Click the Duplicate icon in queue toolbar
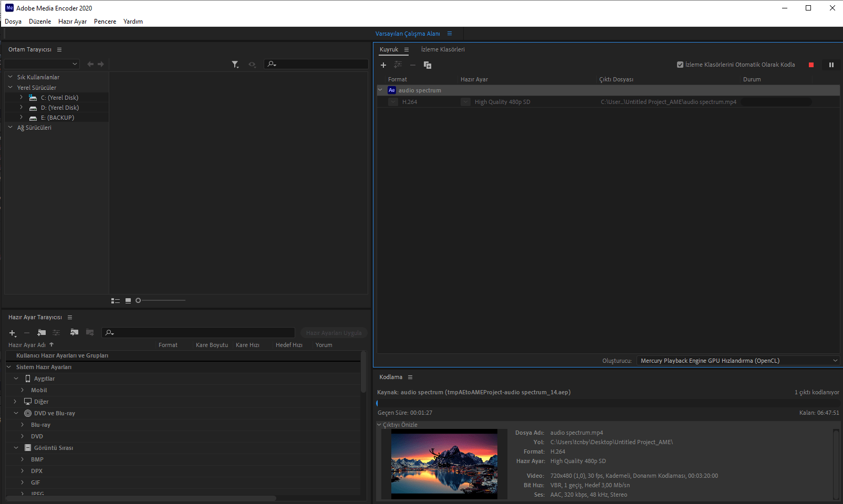 pyautogui.click(x=428, y=65)
